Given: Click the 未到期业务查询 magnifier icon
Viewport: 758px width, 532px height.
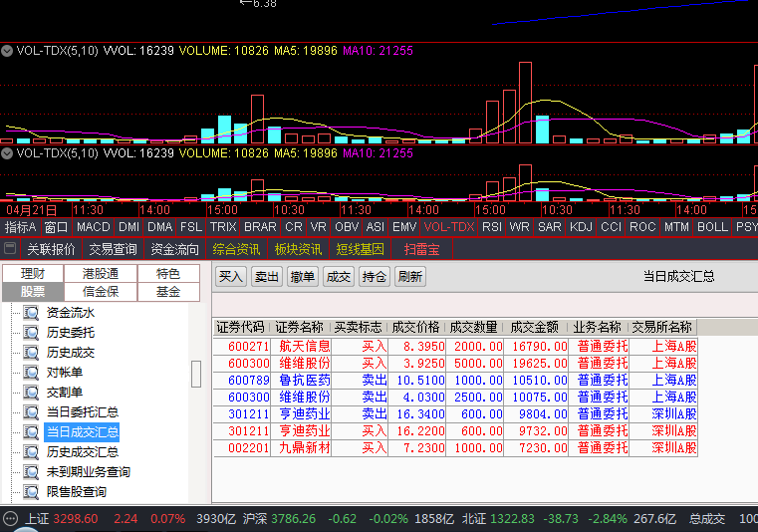Looking at the screenshot, I should click(x=31, y=472).
